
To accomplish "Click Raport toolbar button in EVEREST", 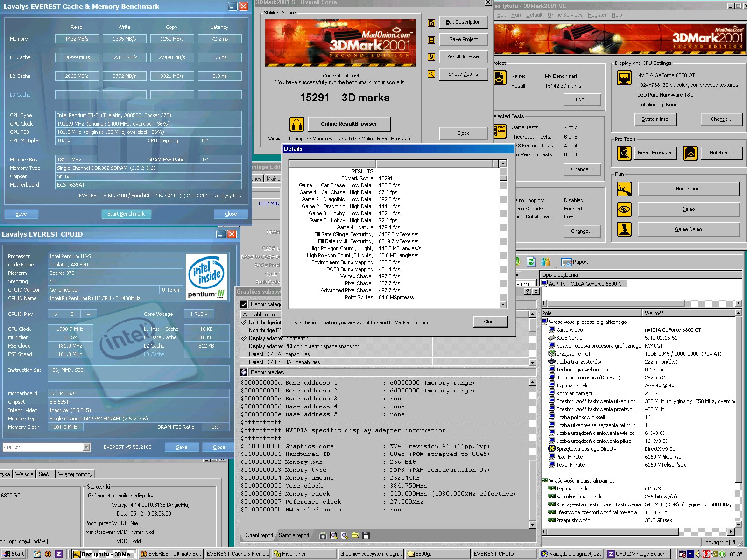I will (x=575, y=262).
